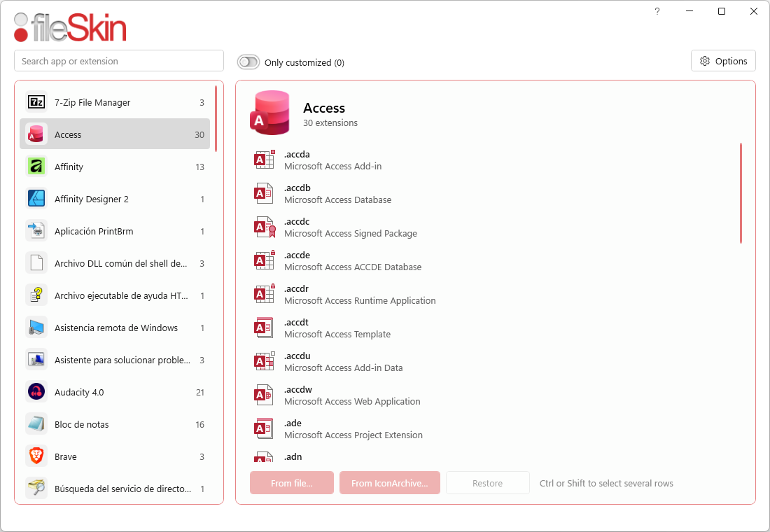Click the Búsqueda del servicio de directorio icon

click(x=36, y=489)
